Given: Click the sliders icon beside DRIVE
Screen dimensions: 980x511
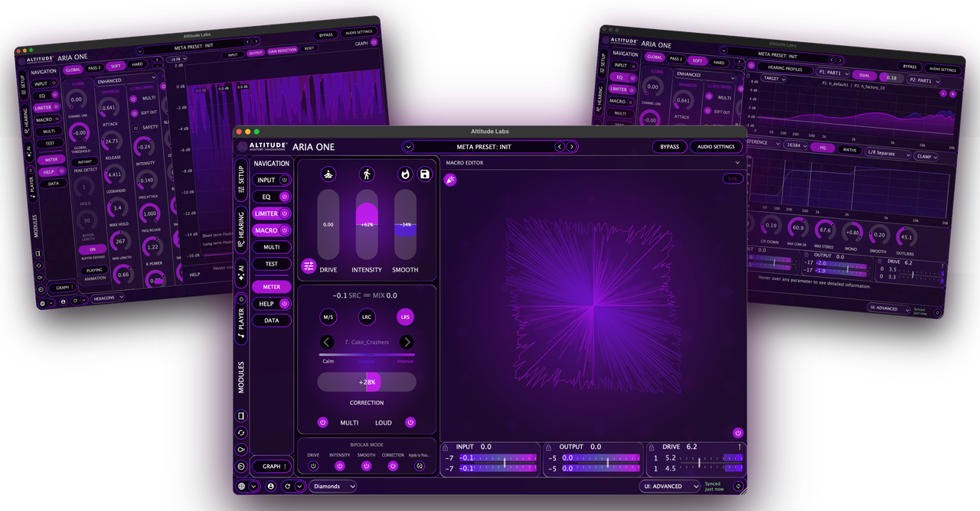Looking at the screenshot, I should pyautogui.click(x=309, y=266).
